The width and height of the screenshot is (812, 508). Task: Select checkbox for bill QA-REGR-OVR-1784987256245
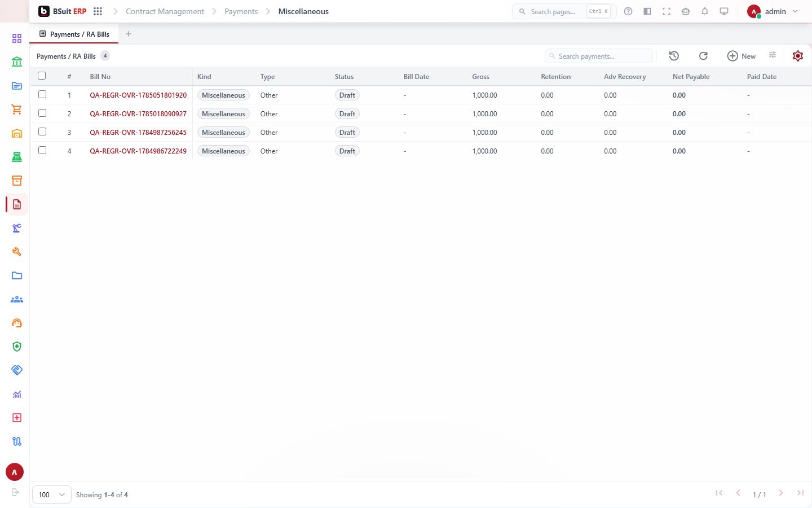pos(42,132)
